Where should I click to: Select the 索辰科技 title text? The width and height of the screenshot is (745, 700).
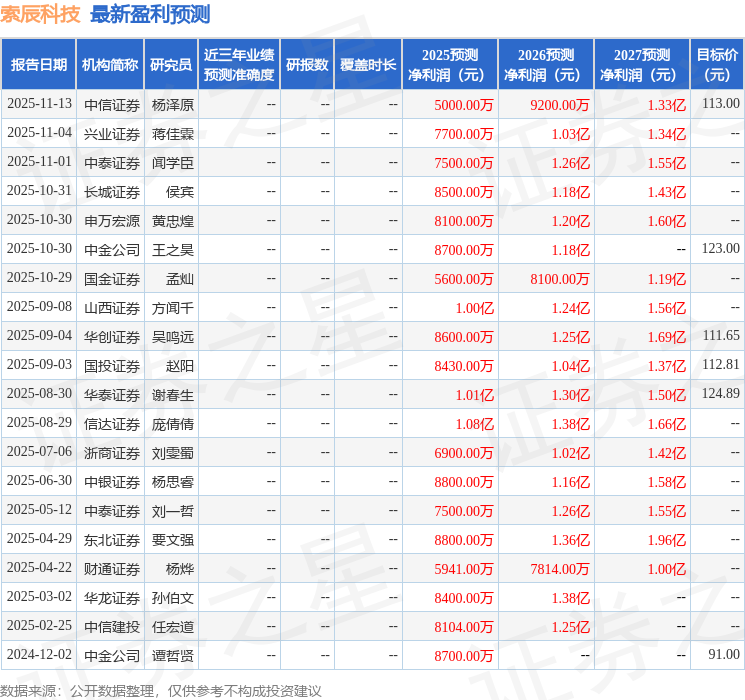(x=40, y=14)
